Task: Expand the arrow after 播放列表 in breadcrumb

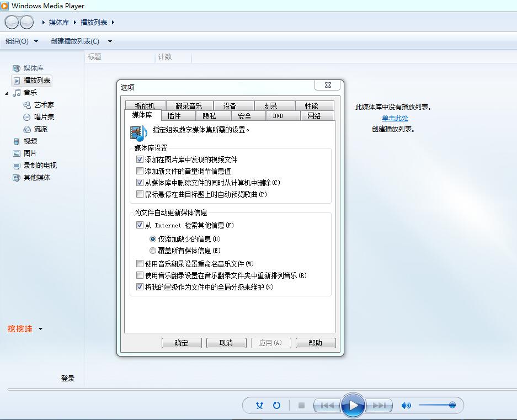Action: click(113, 22)
